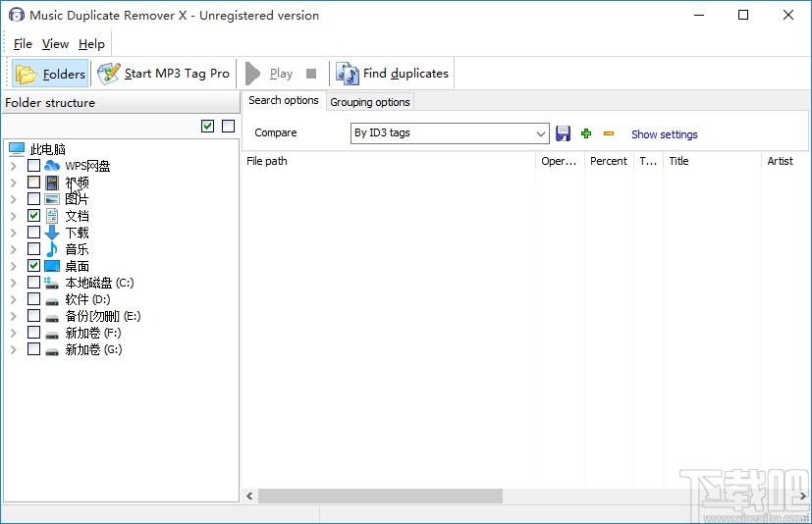Click the 新加卷 (G:) drive icon

(52, 351)
